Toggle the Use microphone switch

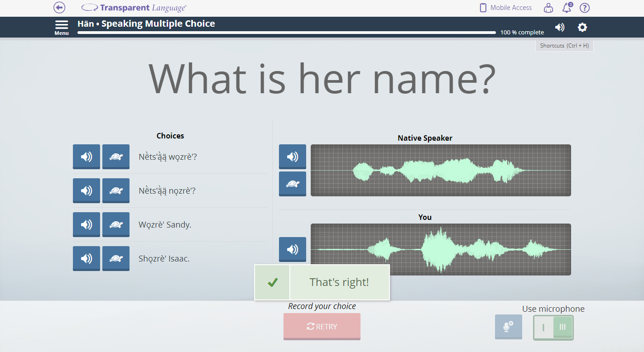tap(553, 327)
